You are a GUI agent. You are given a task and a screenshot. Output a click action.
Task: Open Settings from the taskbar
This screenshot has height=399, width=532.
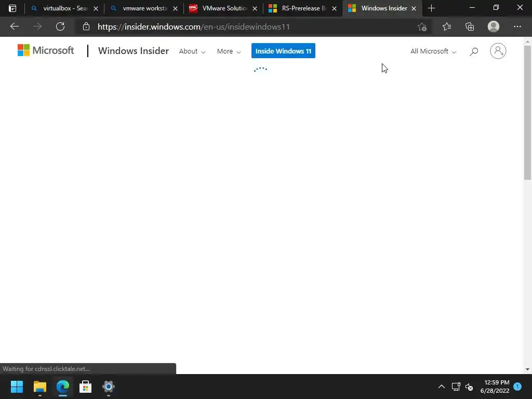coord(109,387)
